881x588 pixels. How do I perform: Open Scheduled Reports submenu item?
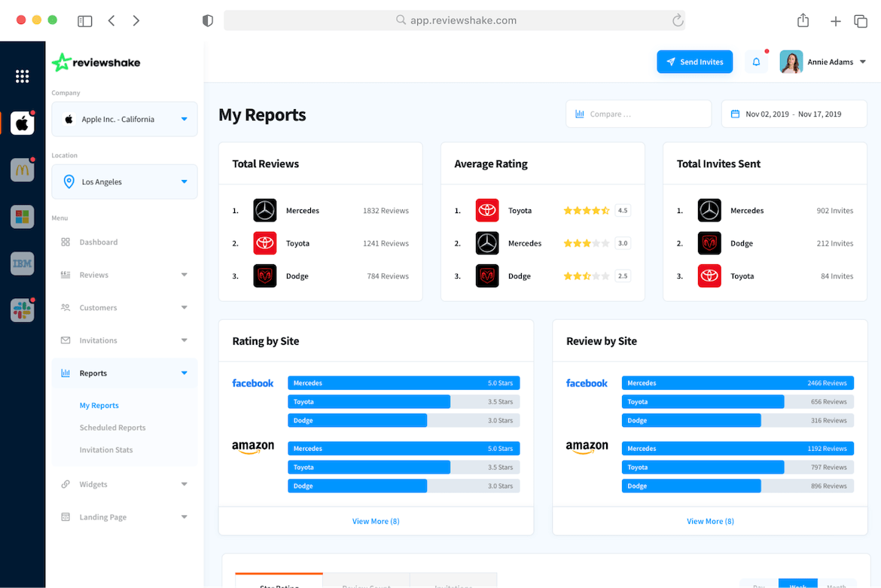click(112, 428)
